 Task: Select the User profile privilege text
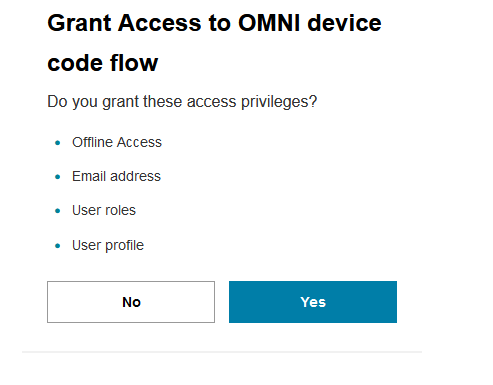(108, 245)
